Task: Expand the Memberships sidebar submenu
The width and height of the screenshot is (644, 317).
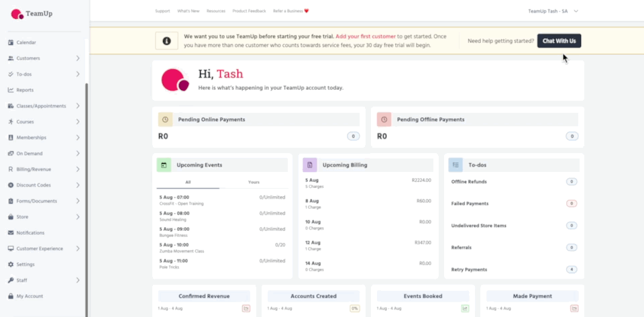Action: pos(78,138)
